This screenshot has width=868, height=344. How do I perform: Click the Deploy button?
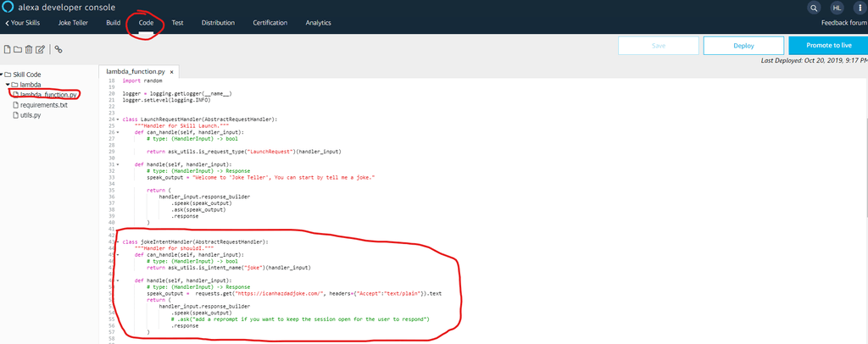tap(743, 46)
